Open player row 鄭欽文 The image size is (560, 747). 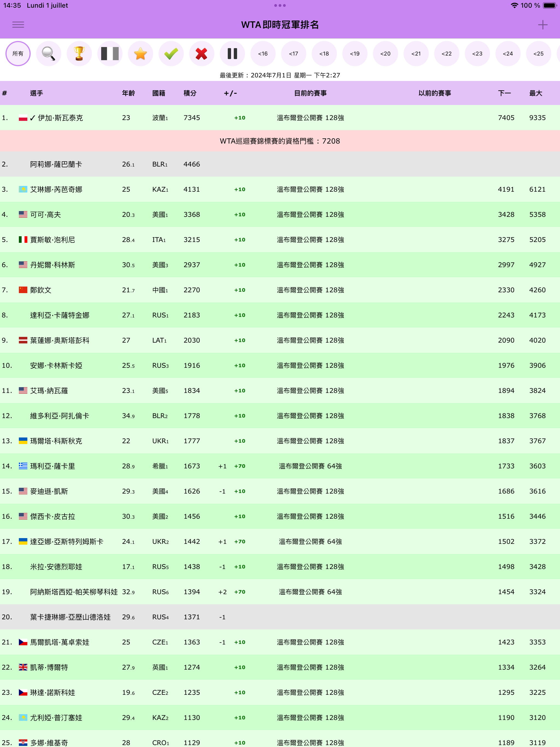(280, 290)
